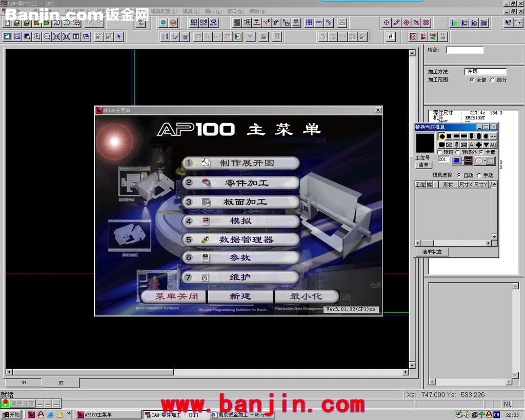Choose 自动 for 模具选择

(x=459, y=175)
